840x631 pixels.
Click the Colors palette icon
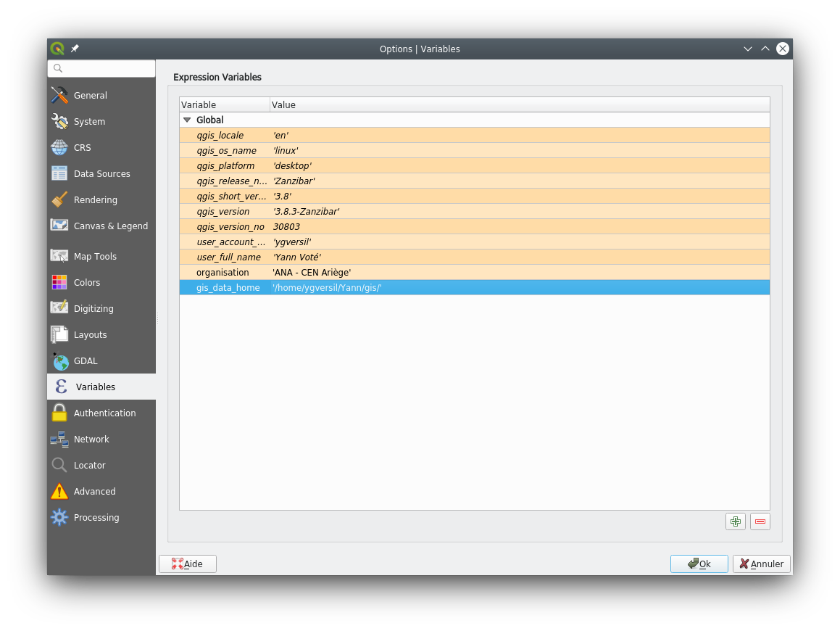pos(59,283)
